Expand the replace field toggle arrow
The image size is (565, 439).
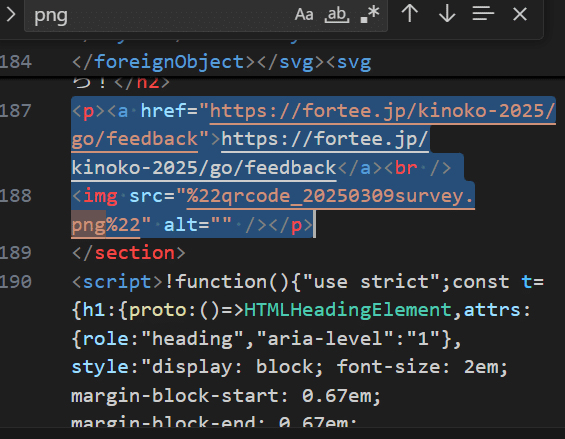[x=11, y=15]
